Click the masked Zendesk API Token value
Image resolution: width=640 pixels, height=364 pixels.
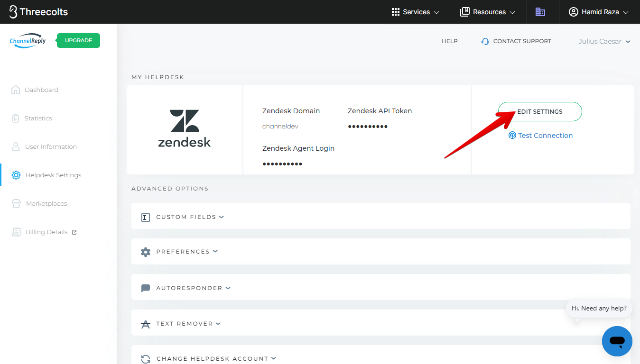[x=368, y=127]
